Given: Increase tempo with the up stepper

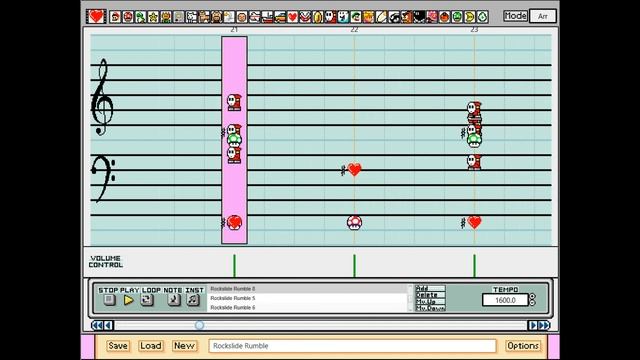Looking at the screenshot, I should tap(532, 297).
